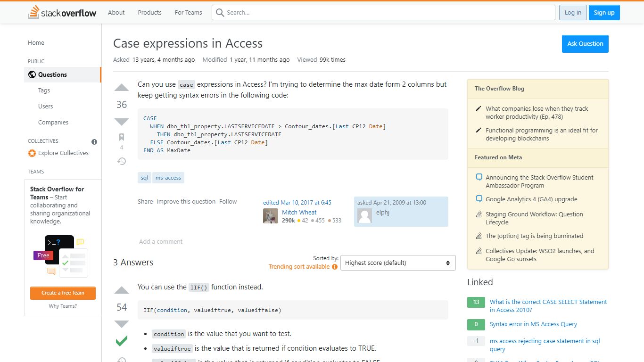Image resolution: width=644 pixels, height=362 pixels.
Task: Click Create a free Team button
Action: pos(63,293)
